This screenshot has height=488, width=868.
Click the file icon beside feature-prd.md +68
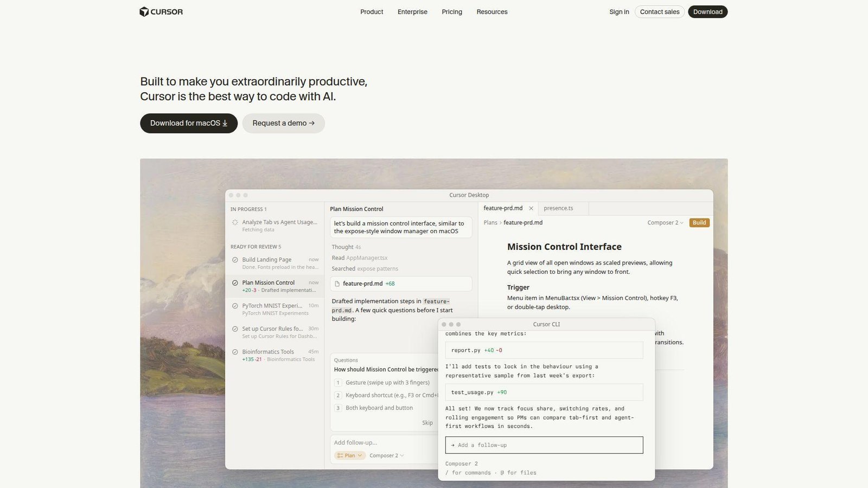337,284
